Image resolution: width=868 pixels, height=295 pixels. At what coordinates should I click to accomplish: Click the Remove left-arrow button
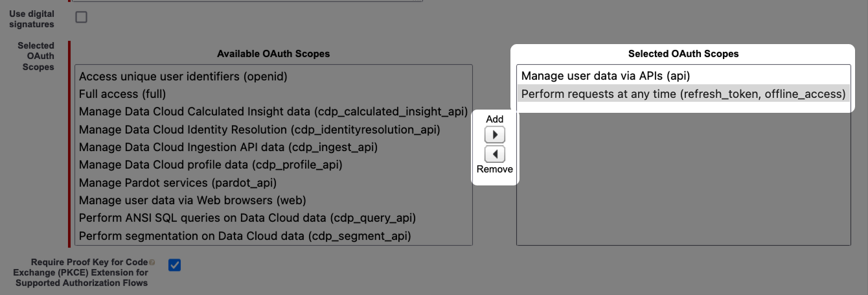click(495, 154)
